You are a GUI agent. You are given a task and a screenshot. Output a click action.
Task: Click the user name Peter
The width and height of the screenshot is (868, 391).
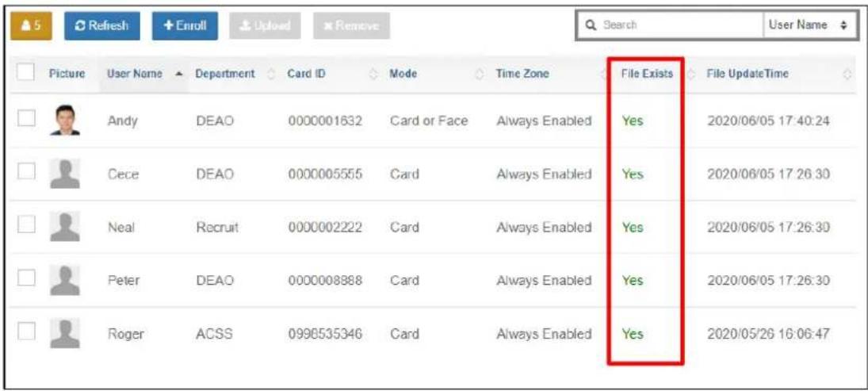coord(123,281)
